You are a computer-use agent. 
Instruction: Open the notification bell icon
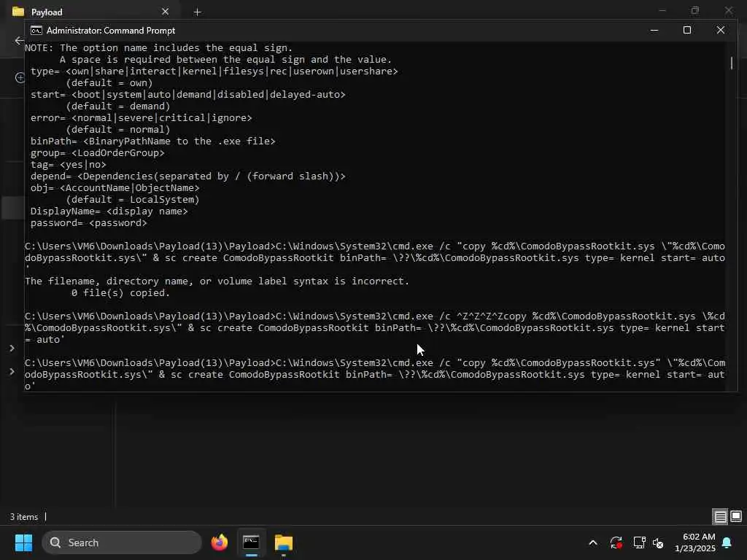(x=727, y=542)
